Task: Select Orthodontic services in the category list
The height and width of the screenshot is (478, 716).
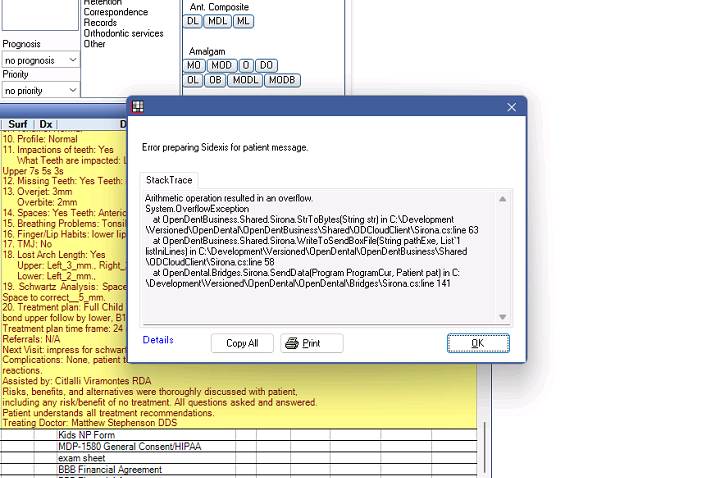Action: tap(124, 33)
